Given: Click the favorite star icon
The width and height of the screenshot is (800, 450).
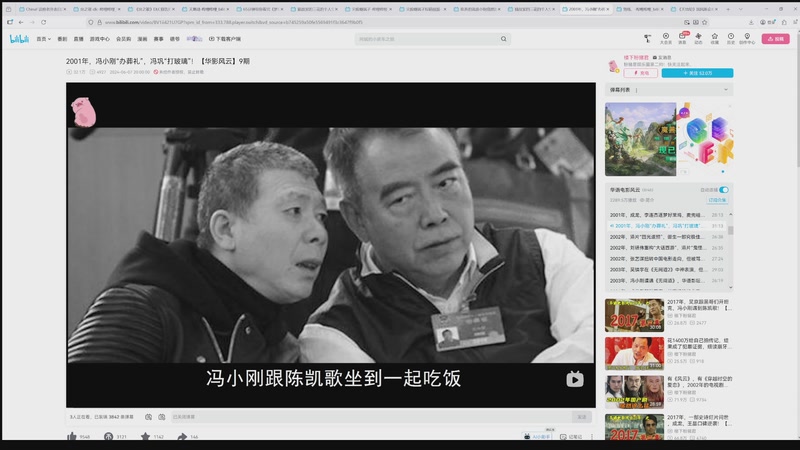Looking at the screenshot, I should click(x=145, y=437).
